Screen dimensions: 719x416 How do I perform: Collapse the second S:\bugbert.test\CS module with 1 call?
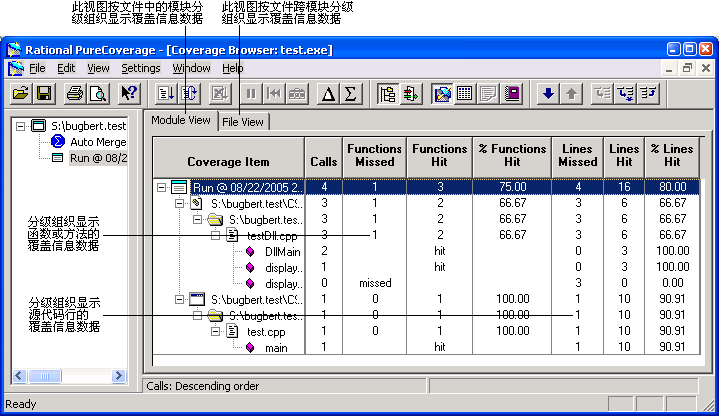[x=179, y=300]
